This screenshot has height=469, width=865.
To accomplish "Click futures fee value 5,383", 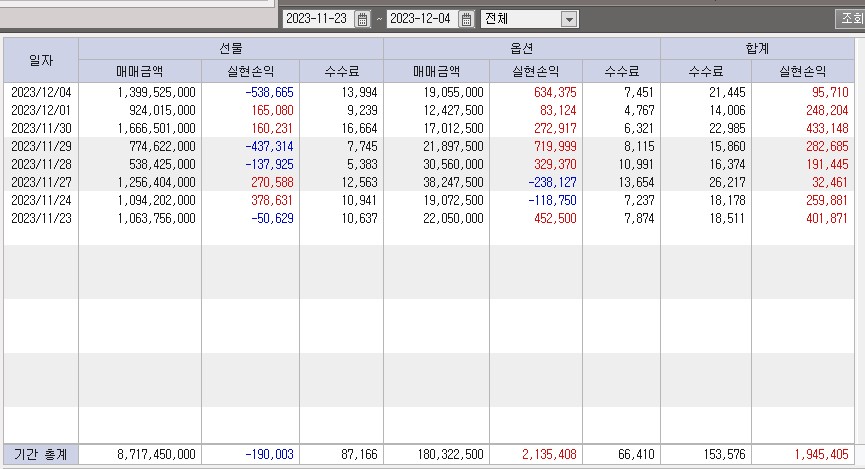I will [x=362, y=164].
